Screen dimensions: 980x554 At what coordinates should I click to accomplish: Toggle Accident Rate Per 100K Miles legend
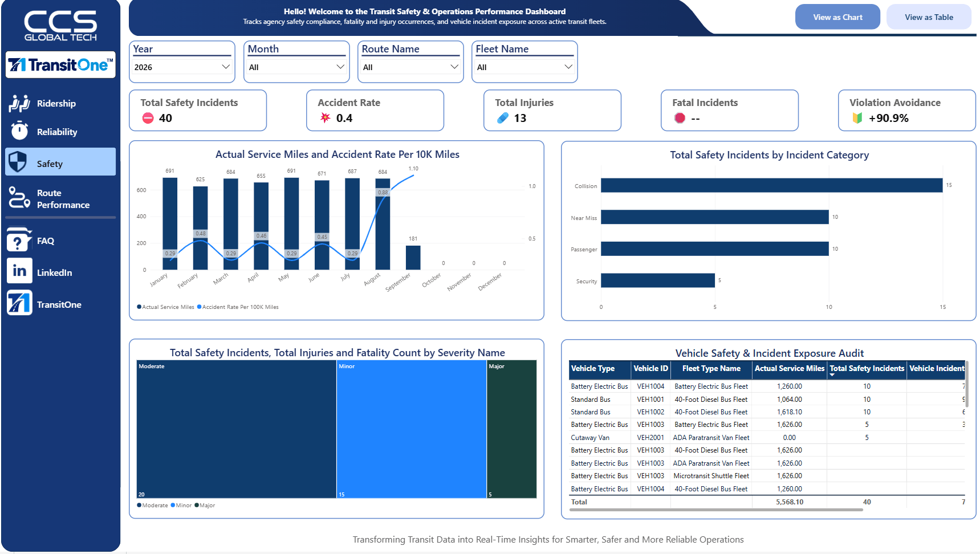pyautogui.click(x=238, y=307)
